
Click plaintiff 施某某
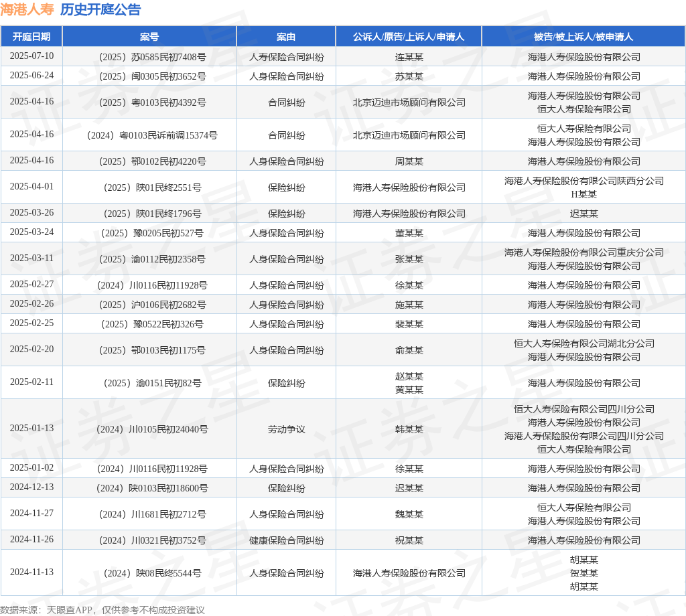coord(409,305)
